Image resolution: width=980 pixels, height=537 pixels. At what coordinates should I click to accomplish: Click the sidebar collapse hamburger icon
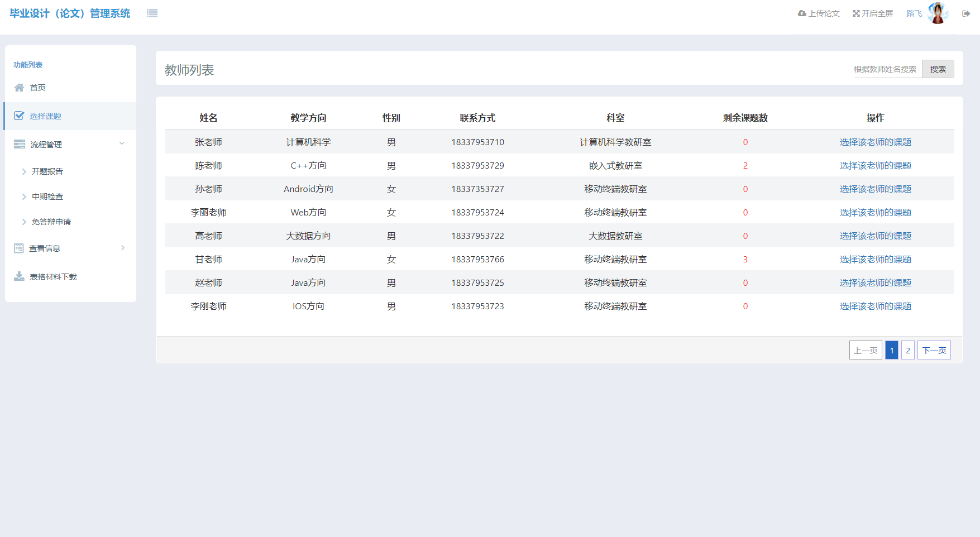(x=152, y=13)
